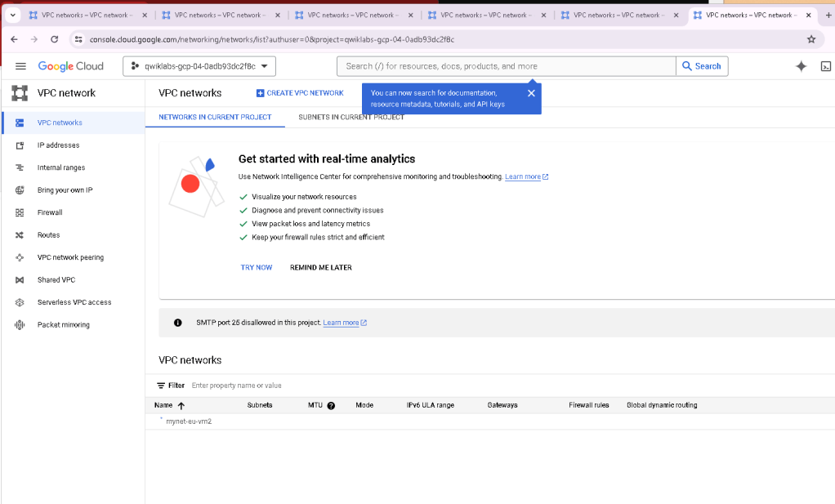Open a new browser tab with plus
Viewport: 835px width, 504px height.
[828, 16]
